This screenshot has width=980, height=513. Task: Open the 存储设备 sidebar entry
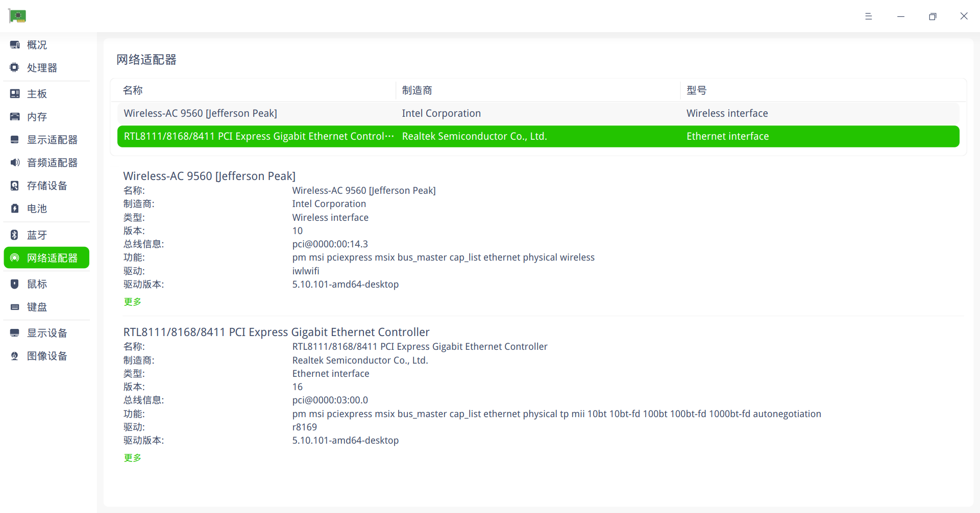(46, 186)
